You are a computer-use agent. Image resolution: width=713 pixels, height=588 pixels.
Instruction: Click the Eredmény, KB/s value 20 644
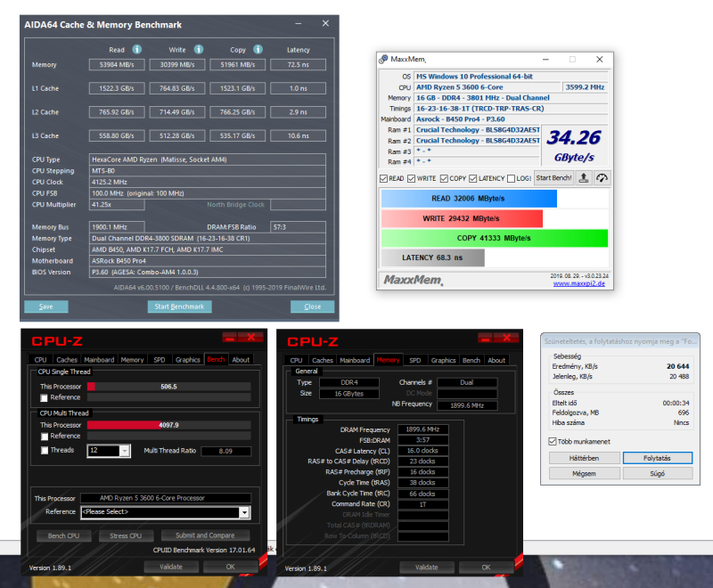[x=677, y=366]
